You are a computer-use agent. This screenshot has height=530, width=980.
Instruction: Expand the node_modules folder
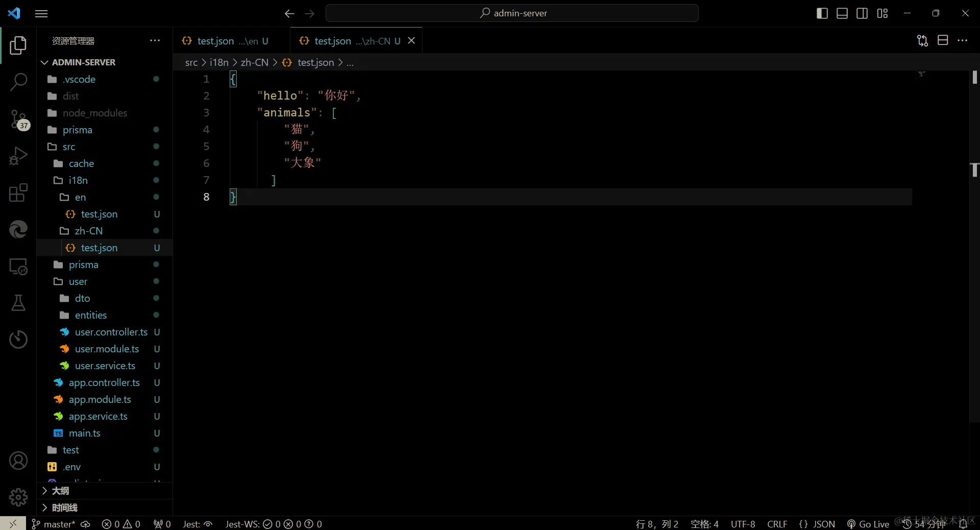pos(105,113)
